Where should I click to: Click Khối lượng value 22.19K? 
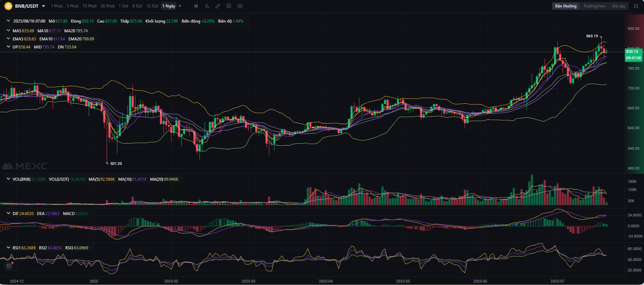(x=172, y=21)
